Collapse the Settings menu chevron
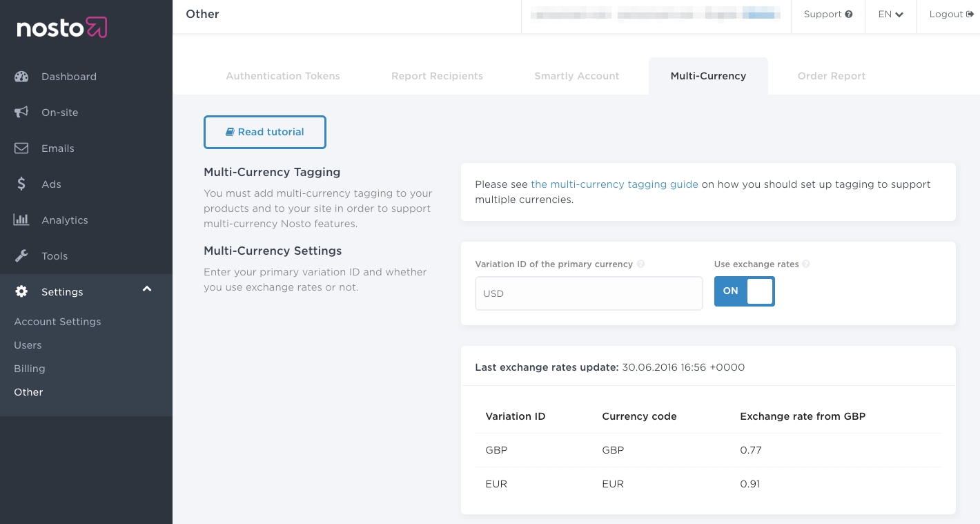Image resolution: width=980 pixels, height=524 pixels. tap(147, 289)
